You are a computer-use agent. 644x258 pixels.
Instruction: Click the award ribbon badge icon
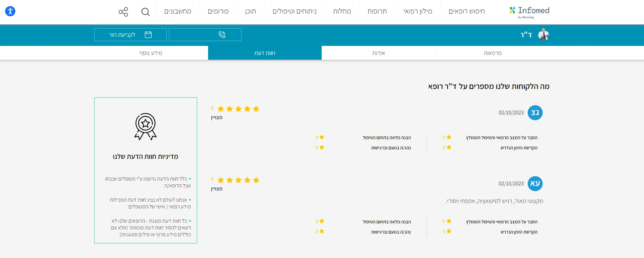146,127
